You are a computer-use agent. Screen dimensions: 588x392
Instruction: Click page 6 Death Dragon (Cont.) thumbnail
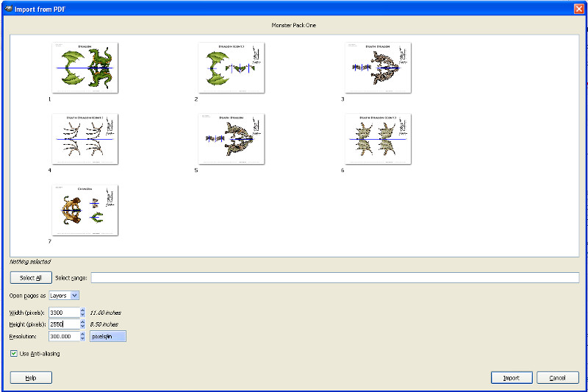(x=378, y=138)
